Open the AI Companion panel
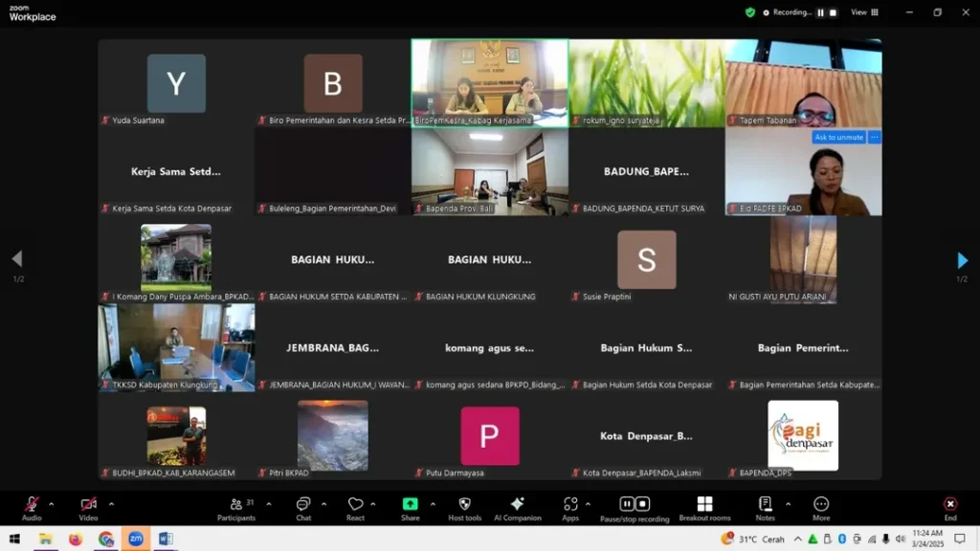This screenshot has height=551, width=980. (x=518, y=508)
